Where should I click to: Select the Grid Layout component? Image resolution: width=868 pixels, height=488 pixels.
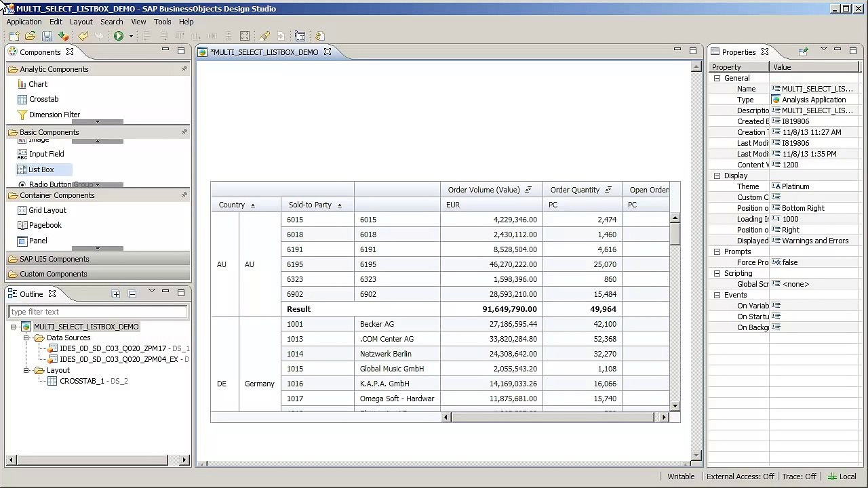pyautogui.click(x=41, y=210)
